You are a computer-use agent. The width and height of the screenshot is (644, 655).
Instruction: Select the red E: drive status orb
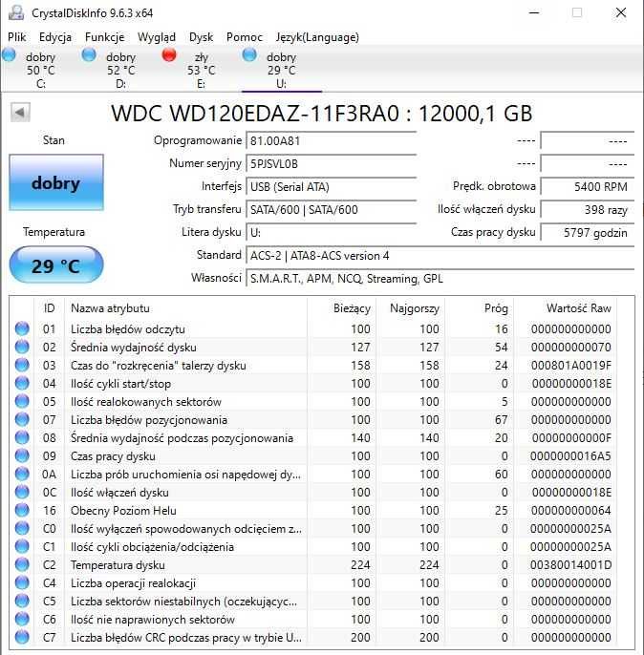[x=169, y=54]
